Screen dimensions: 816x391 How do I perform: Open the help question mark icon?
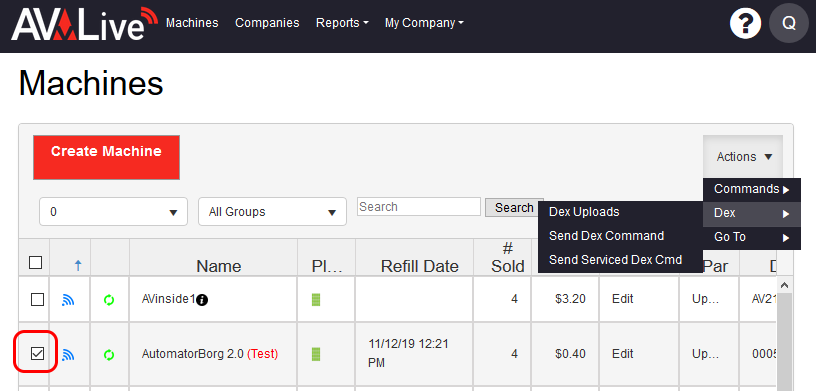click(x=745, y=23)
